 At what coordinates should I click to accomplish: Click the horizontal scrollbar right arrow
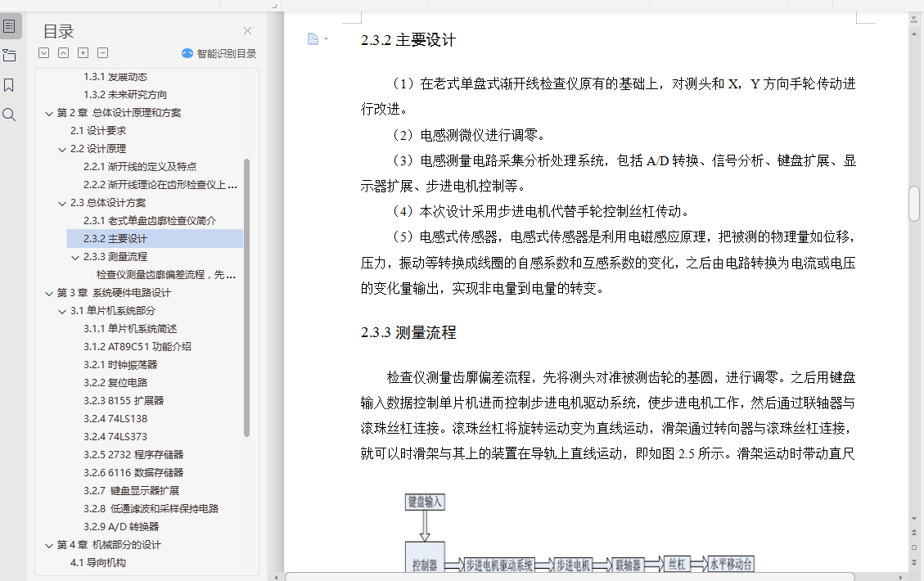pos(899,577)
